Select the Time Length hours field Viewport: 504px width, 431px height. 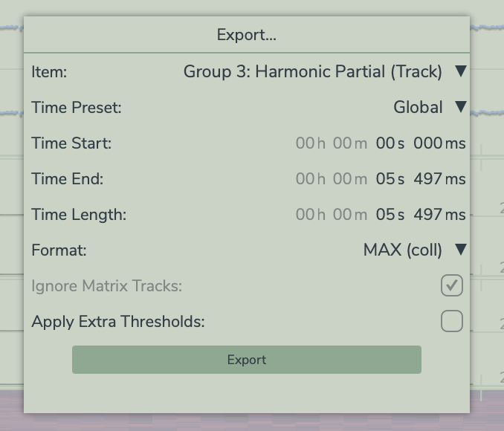310,214
